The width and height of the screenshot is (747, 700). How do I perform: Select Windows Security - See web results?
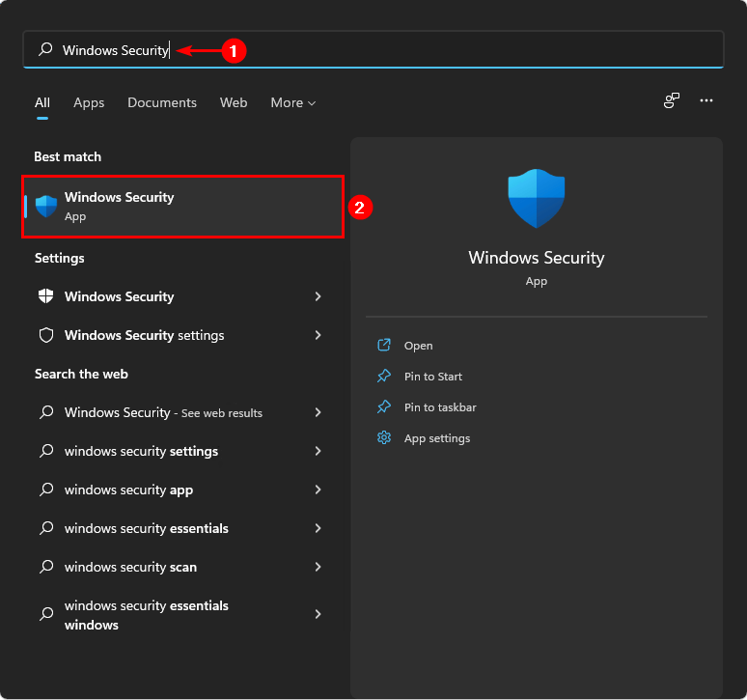tap(181, 412)
